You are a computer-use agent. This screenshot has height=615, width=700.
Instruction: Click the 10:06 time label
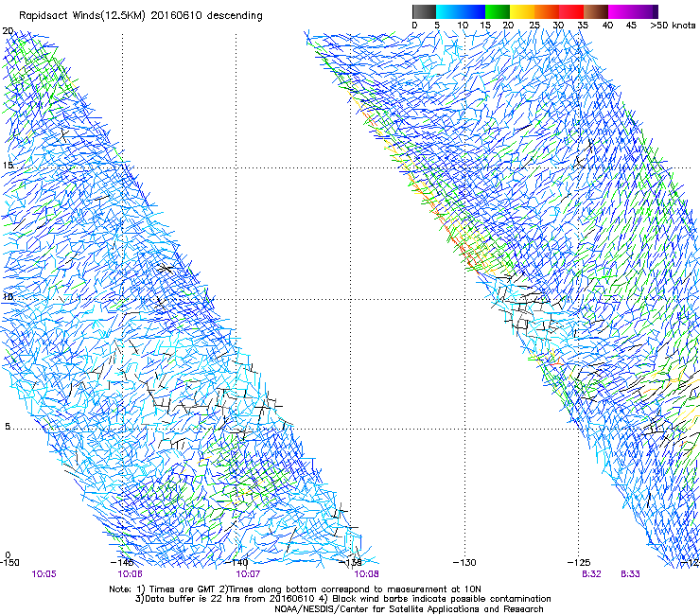click(130, 574)
